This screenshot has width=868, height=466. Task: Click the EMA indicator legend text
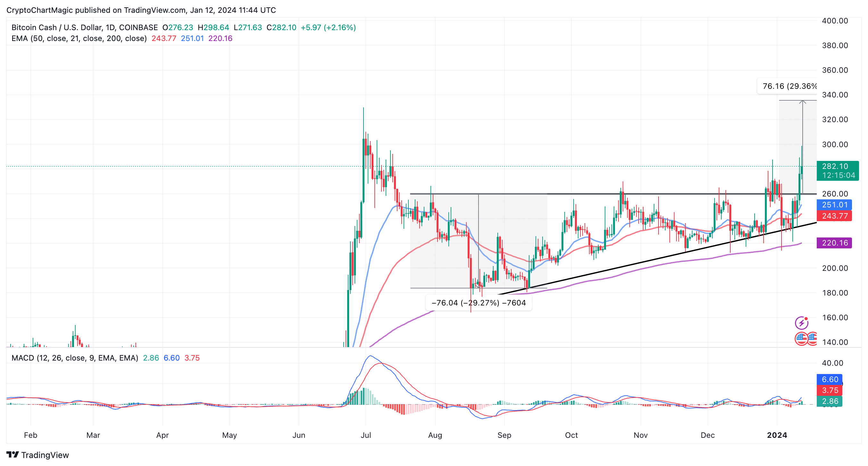tap(79, 38)
